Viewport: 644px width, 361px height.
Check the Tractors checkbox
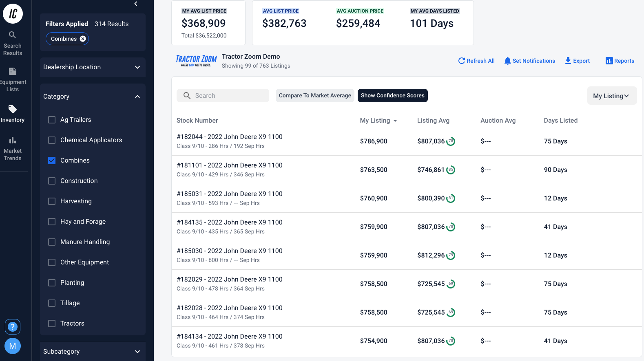[52, 324]
